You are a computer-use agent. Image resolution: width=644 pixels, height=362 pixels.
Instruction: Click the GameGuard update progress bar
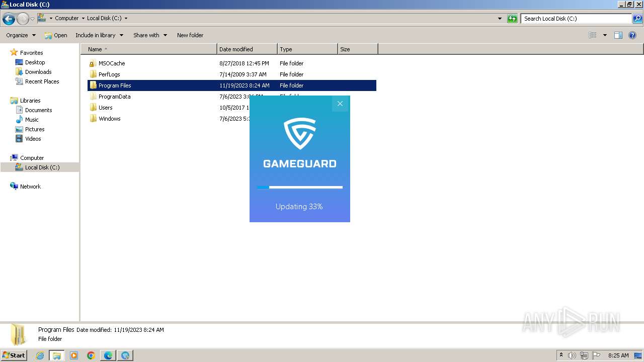tap(300, 187)
